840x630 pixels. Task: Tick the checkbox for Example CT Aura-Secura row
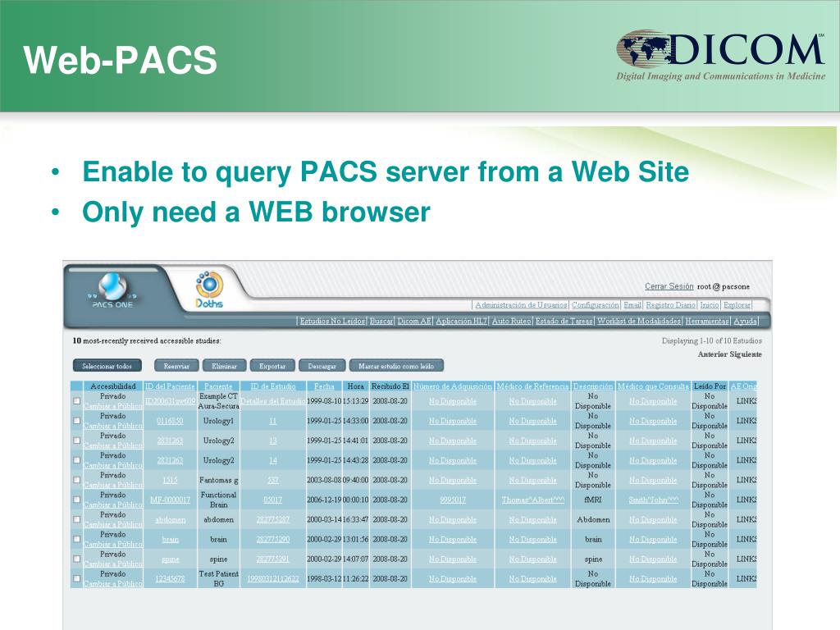(x=77, y=400)
